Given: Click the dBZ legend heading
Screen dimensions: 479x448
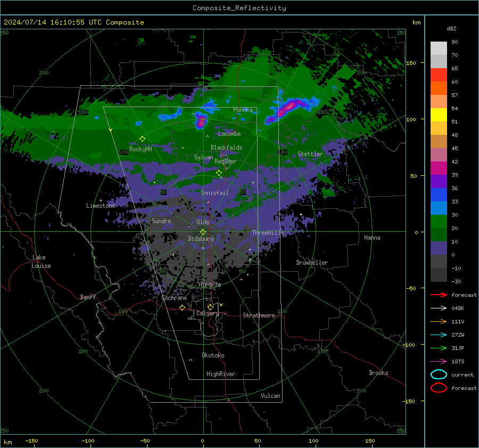Looking at the screenshot, I should point(451,29).
